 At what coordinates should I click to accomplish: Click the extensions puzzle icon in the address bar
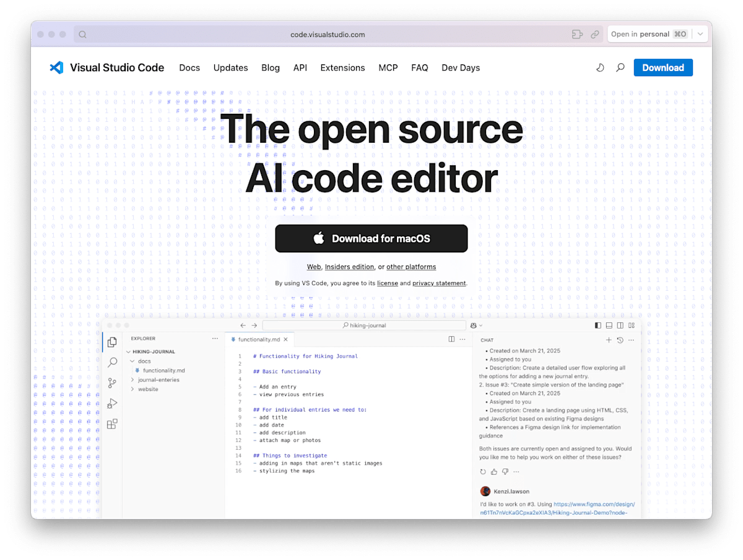pos(577,35)
